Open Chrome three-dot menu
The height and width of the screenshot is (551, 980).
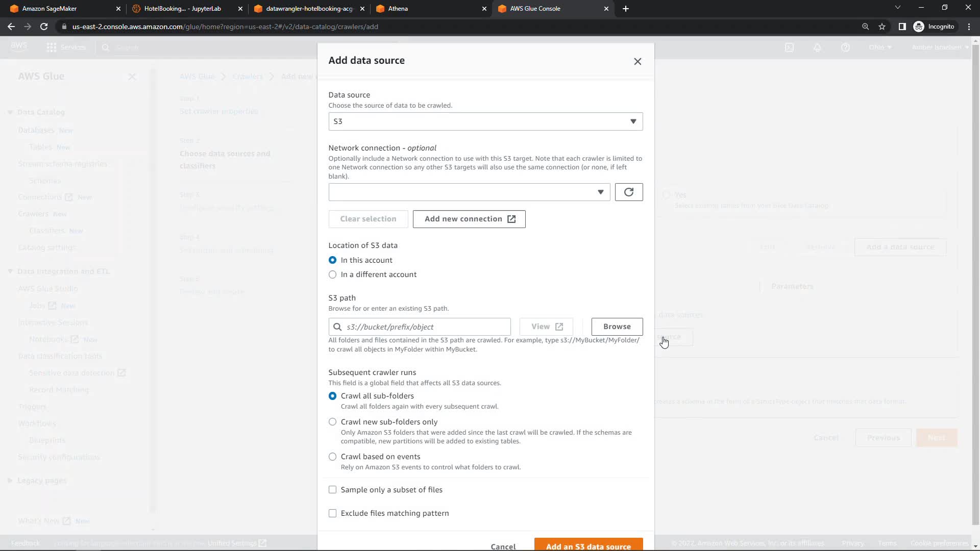pos(969,27)
